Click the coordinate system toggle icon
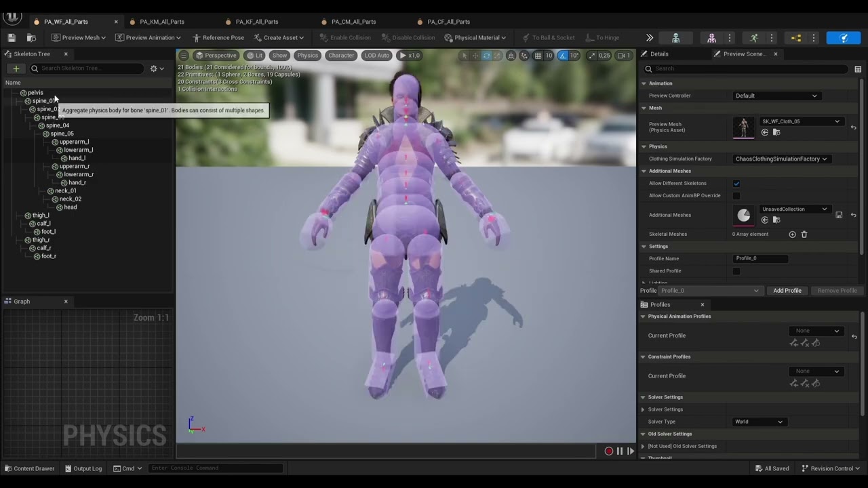 coord(511,56)
